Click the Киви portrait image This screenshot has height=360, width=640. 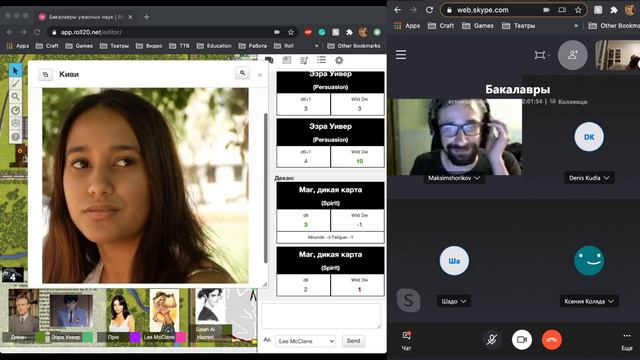(145, 186)
